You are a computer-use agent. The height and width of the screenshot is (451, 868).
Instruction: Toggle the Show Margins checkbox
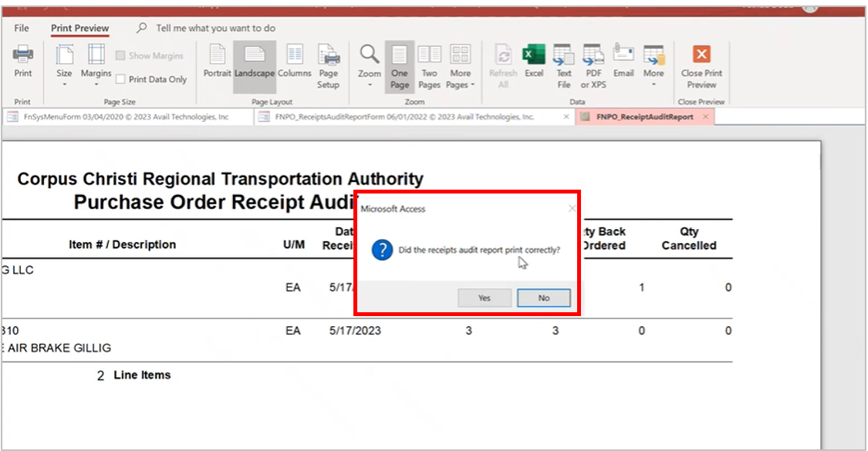pyautogui.click(x=121, y=56)
